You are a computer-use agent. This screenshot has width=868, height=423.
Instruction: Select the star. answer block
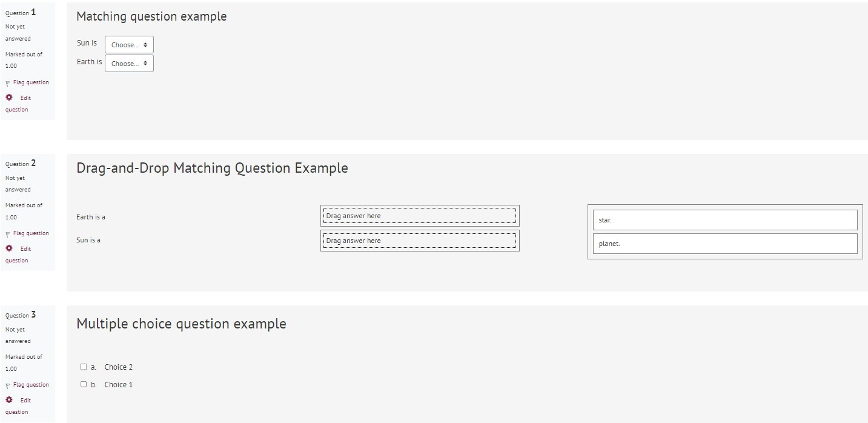(725, 220)
